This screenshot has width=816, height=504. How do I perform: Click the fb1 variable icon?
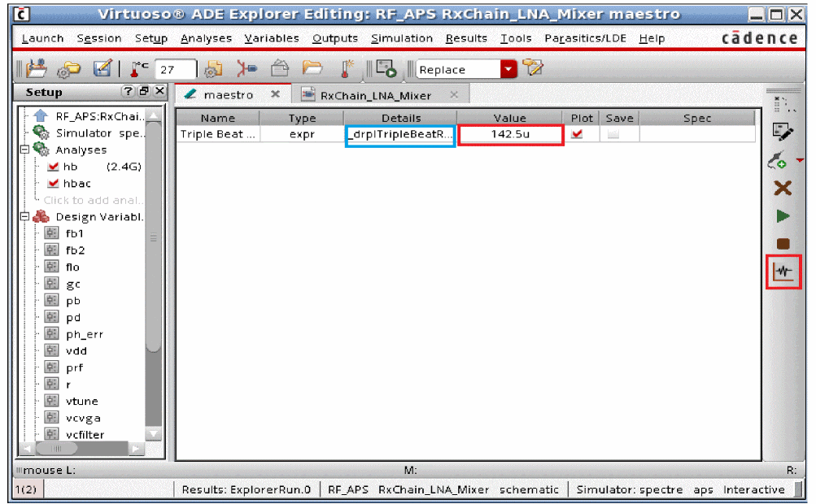(x=51, y=233)
